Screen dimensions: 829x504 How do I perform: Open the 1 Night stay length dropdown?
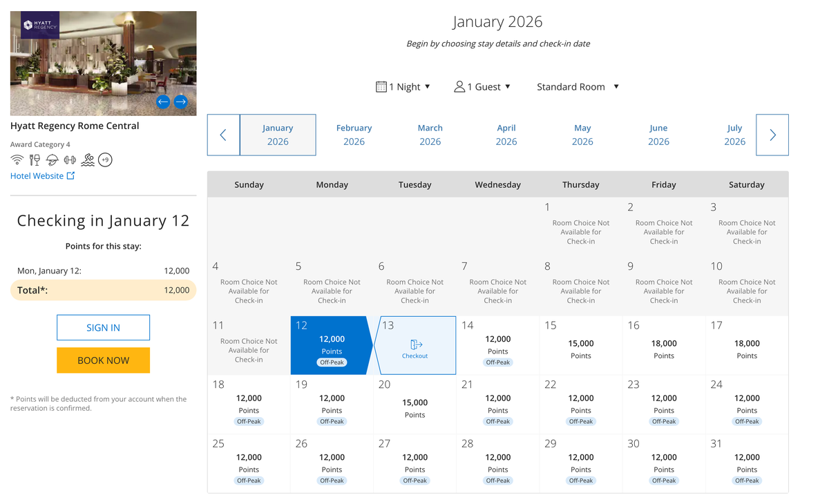click(403, 87)
